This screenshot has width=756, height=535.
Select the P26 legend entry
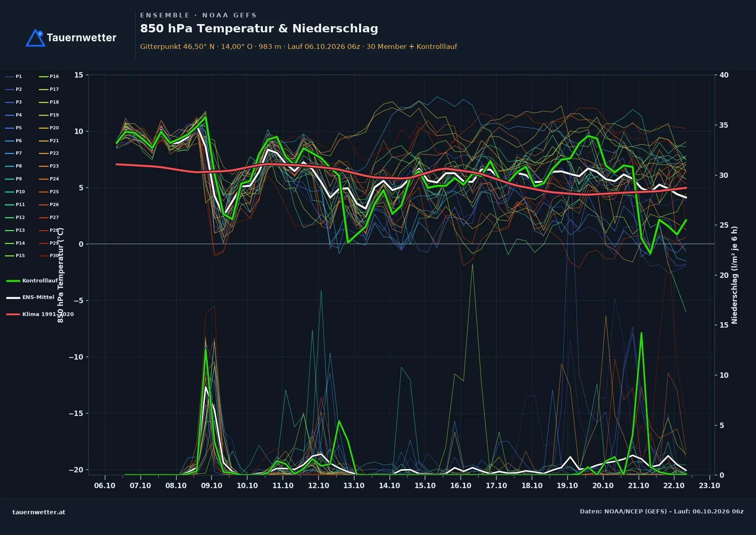tap(49, 204)
